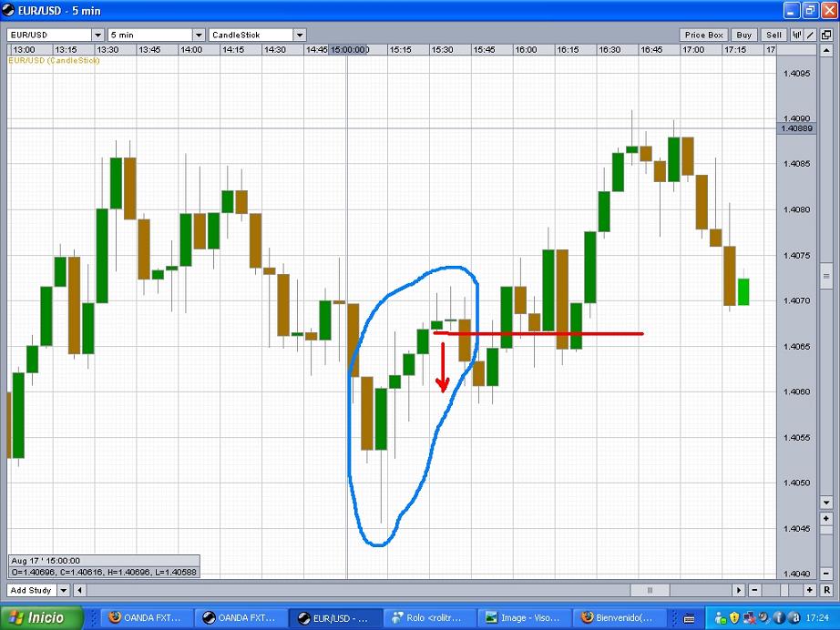Click the 16:00 time axis label
Image resolution: width=840 pixels, height=630 pixels.
point(526,50)
